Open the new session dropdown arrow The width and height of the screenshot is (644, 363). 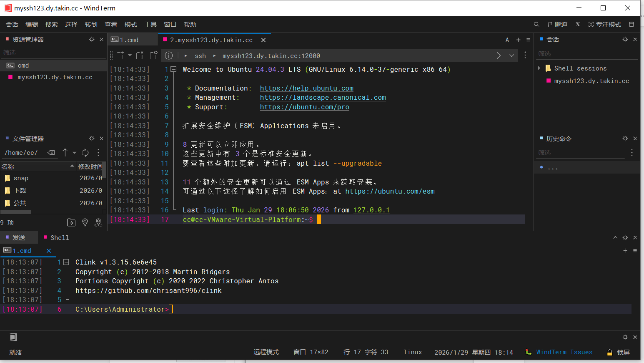coord(130,55)
